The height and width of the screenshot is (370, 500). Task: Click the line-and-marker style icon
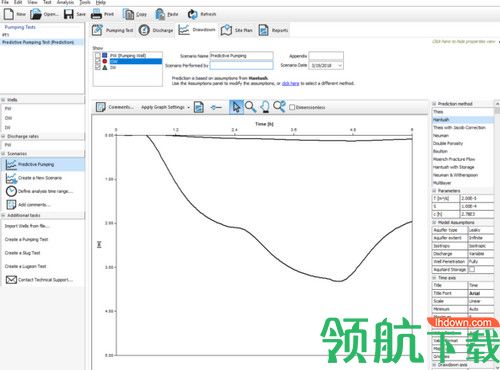(x=216, y=107)
